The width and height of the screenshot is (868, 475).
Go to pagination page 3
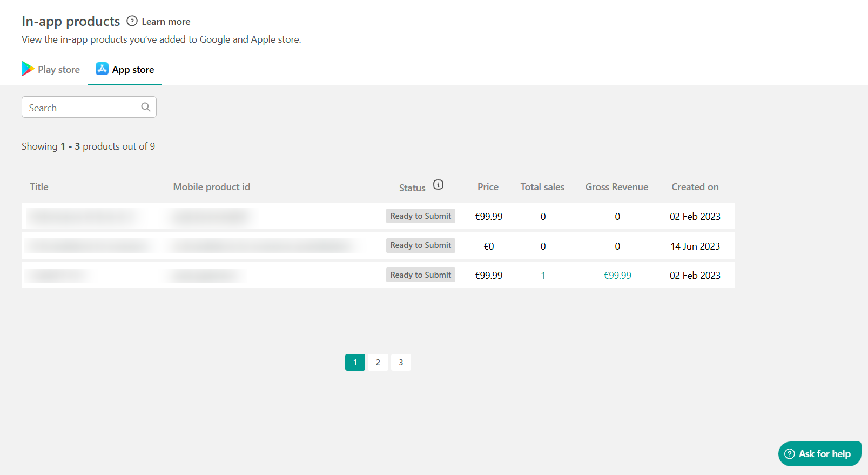tap(401, 363)
